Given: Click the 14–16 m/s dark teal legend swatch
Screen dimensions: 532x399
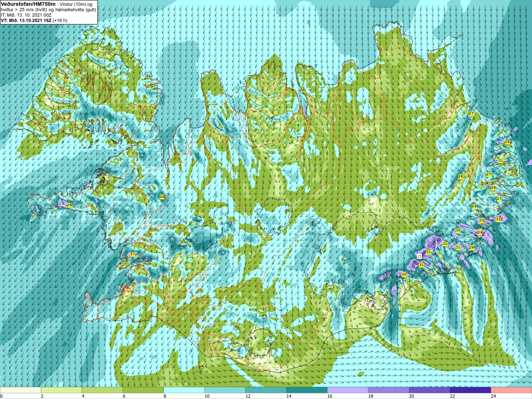Looking at the screenshot, I should pos(307,390).
